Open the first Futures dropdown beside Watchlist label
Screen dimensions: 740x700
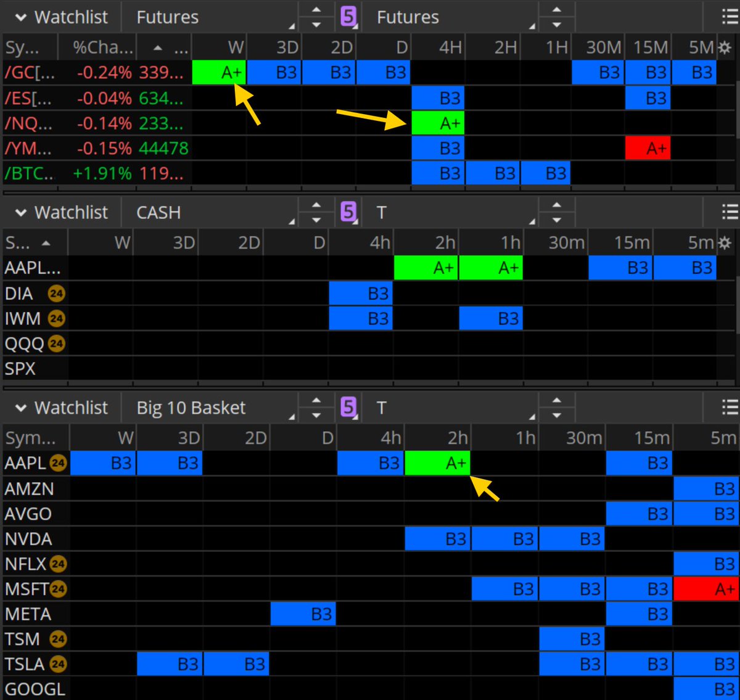tap(210, 17)
